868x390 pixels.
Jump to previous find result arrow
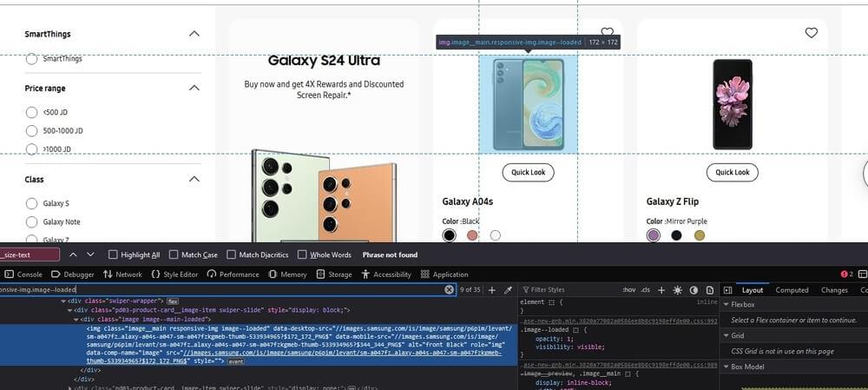(x=72, y=254)
